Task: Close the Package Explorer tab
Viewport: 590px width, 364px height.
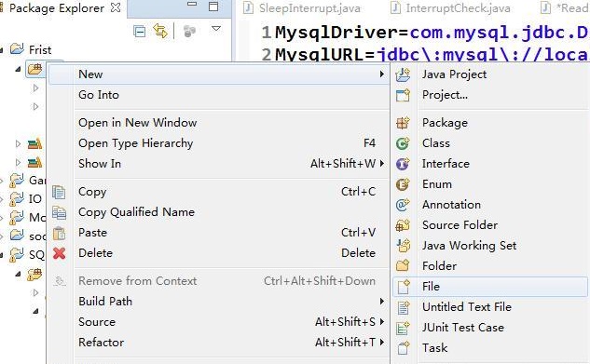Action: (116, 7)
